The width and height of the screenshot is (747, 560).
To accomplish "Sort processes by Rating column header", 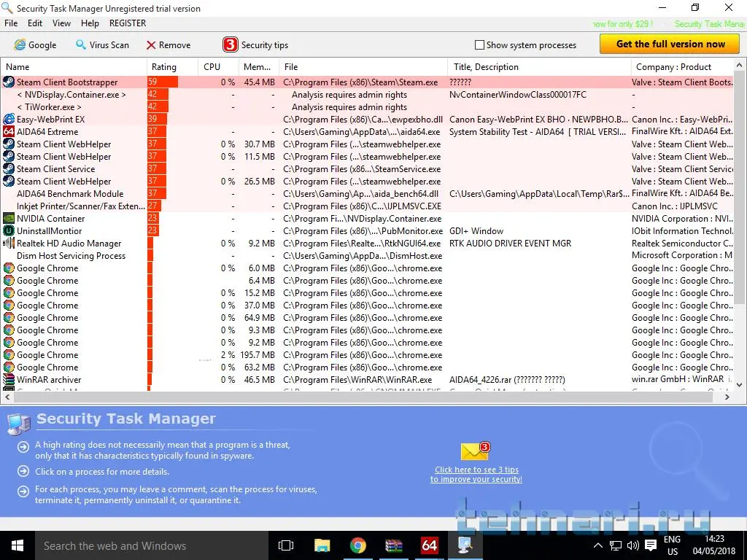I will [172, 66].
